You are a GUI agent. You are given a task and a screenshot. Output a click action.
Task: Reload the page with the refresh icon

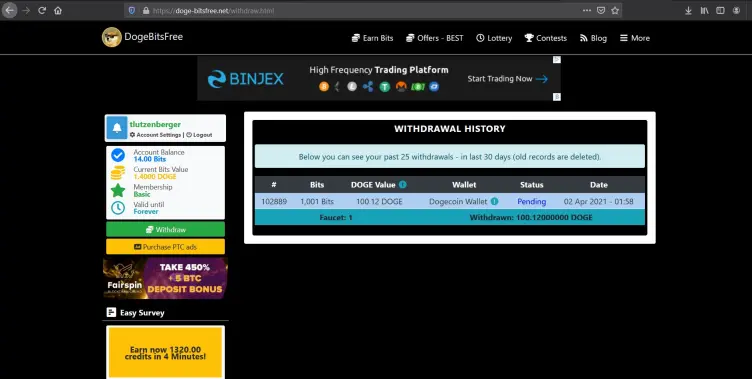42,10
